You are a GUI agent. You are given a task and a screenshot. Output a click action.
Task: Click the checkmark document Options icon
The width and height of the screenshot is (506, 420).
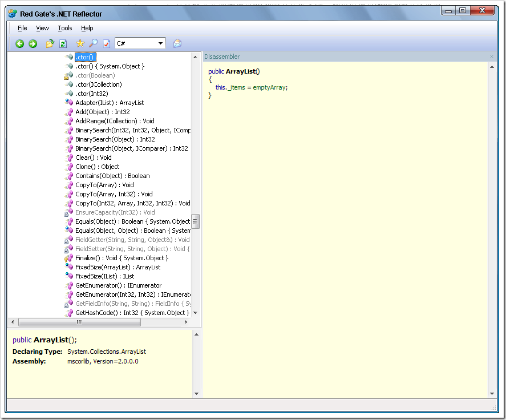click(x=107, y=43)
